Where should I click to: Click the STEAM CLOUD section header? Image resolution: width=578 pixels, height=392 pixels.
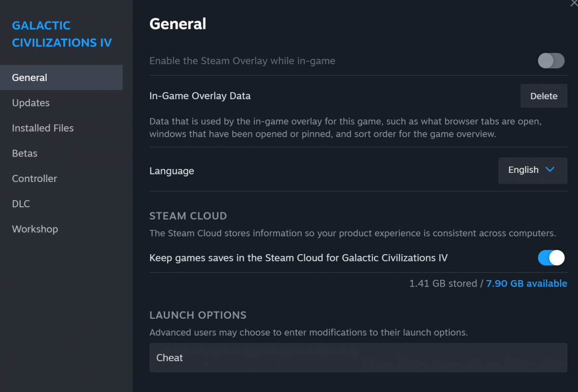click(188, 216)
